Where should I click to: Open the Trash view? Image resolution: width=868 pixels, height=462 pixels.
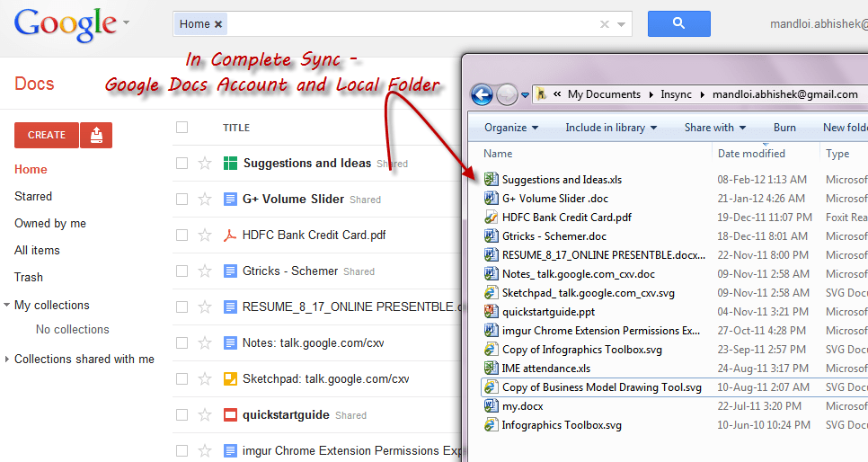(x=29, y=277)
